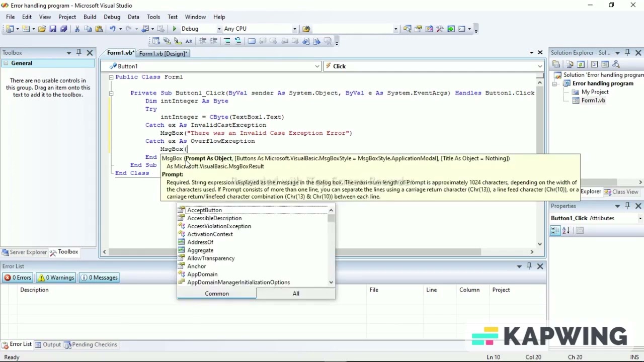
Task: Open the Toolbox toolbar wrench icon
Action: pos(440,29)
